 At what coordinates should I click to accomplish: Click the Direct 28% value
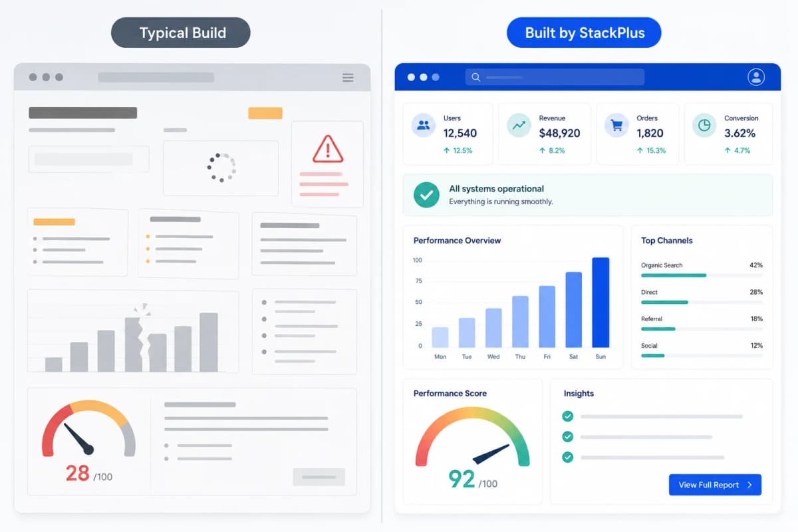(756, 292)
